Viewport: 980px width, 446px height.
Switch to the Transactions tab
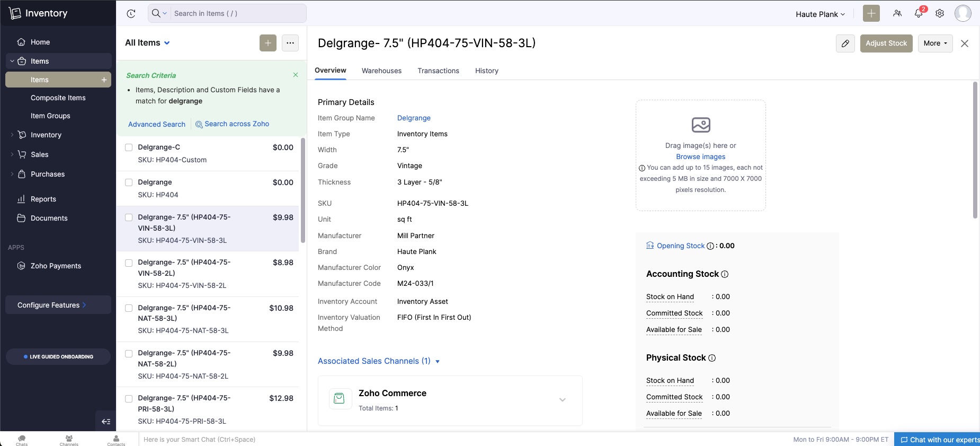tap(438, 71)
